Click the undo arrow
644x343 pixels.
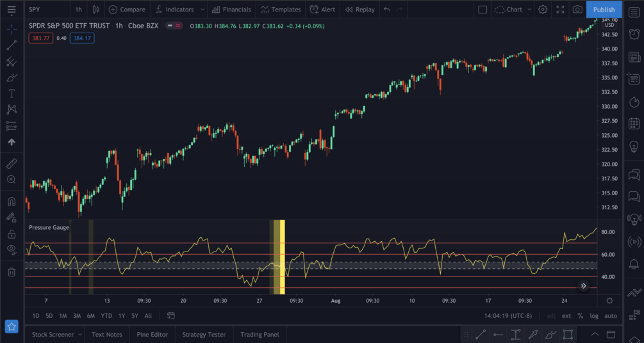pos(386,10)
